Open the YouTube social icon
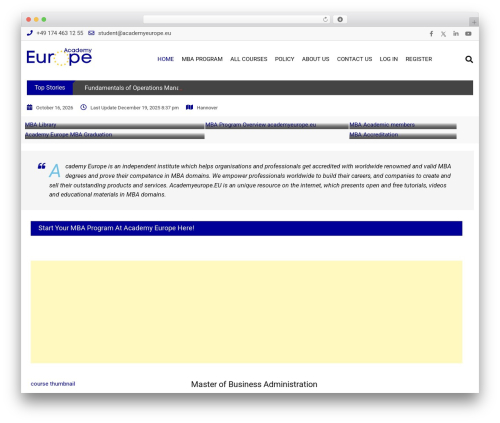The height and width of the screenshot is (423, 500). click(468, 34)
